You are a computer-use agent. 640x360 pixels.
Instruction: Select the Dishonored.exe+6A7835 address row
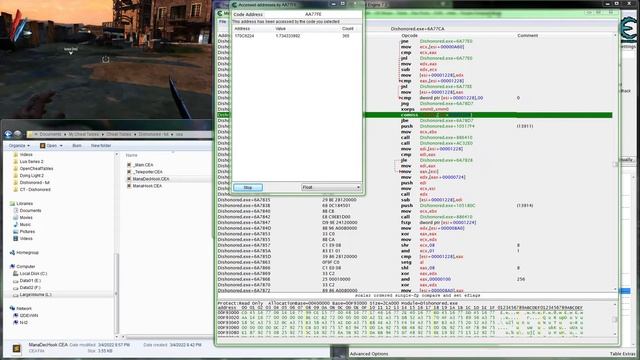(244, 200)
